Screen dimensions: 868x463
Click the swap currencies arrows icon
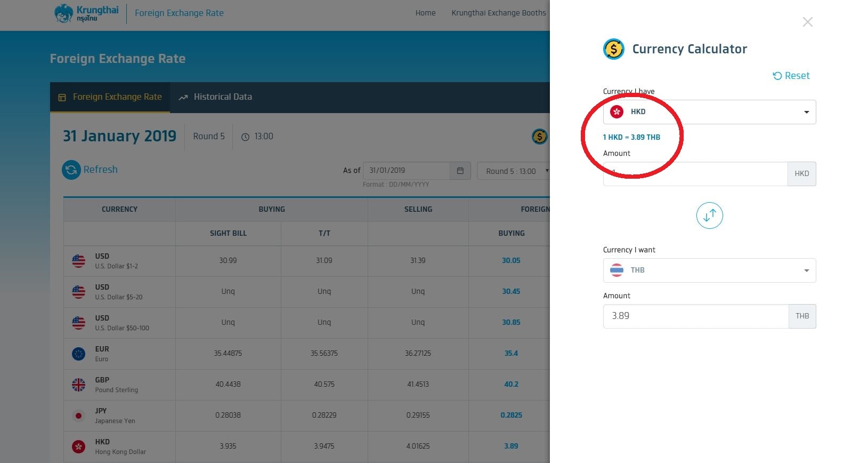click(x=709, y=215)
